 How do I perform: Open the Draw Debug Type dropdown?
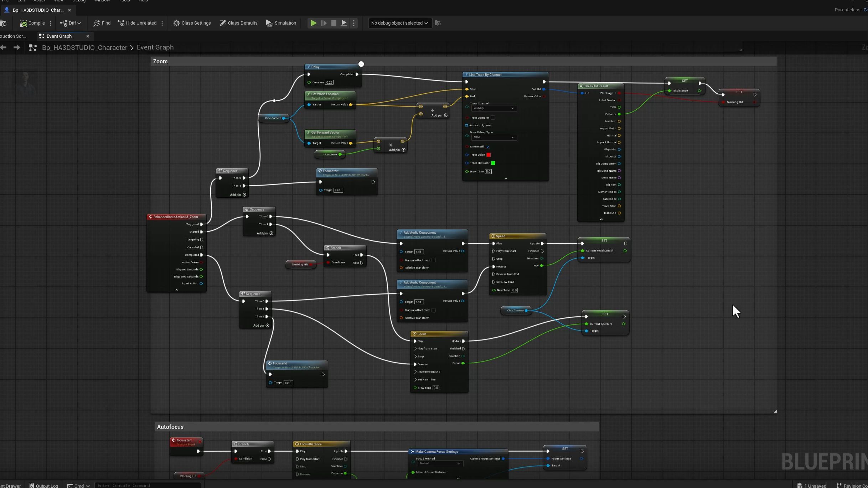[494, 137]
